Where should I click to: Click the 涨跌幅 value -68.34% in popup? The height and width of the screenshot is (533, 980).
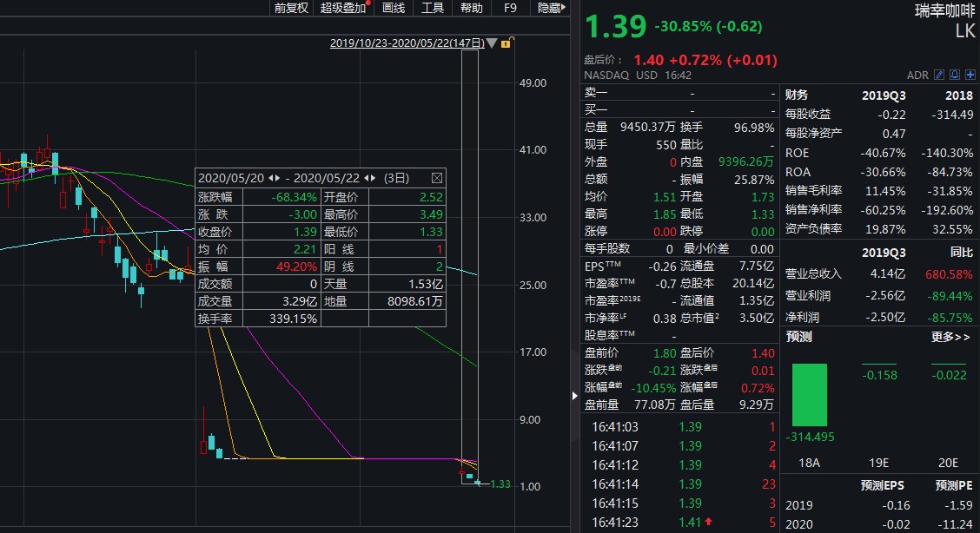click(294, 197)
